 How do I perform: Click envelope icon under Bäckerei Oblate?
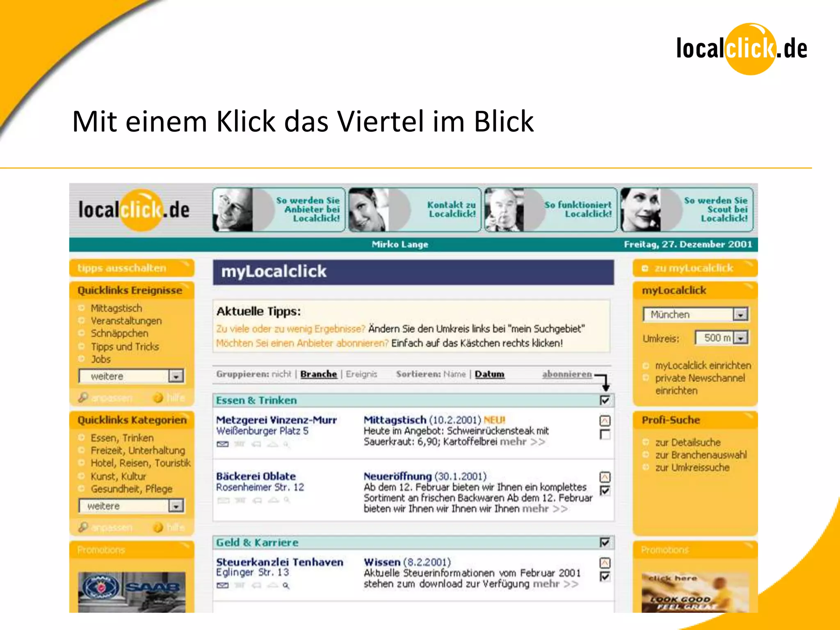click(223, 500)
